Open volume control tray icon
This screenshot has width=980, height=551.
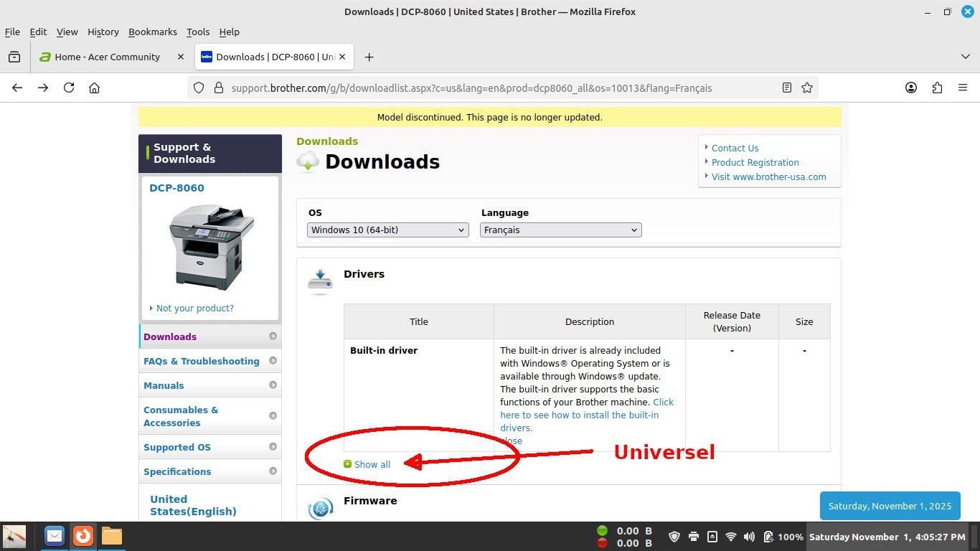[x=750, y=537]
